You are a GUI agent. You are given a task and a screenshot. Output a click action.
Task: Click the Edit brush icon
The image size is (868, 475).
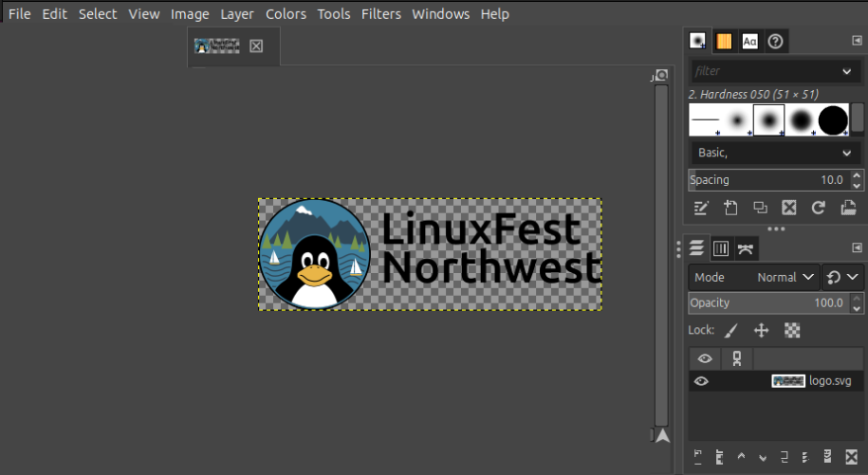click(701, 208)
